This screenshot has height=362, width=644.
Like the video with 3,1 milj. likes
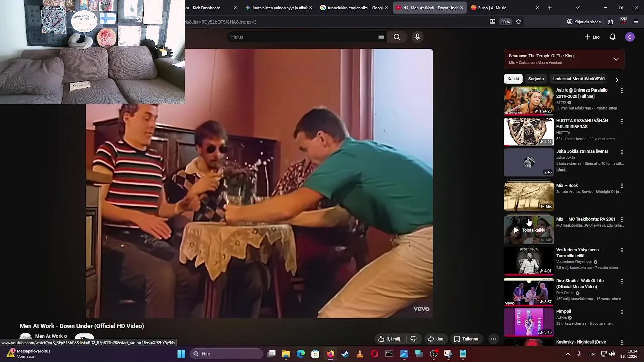(x=389, y=339)
